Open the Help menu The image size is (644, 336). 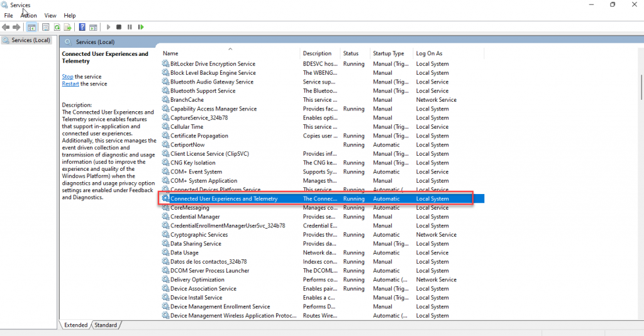point(70,16)
